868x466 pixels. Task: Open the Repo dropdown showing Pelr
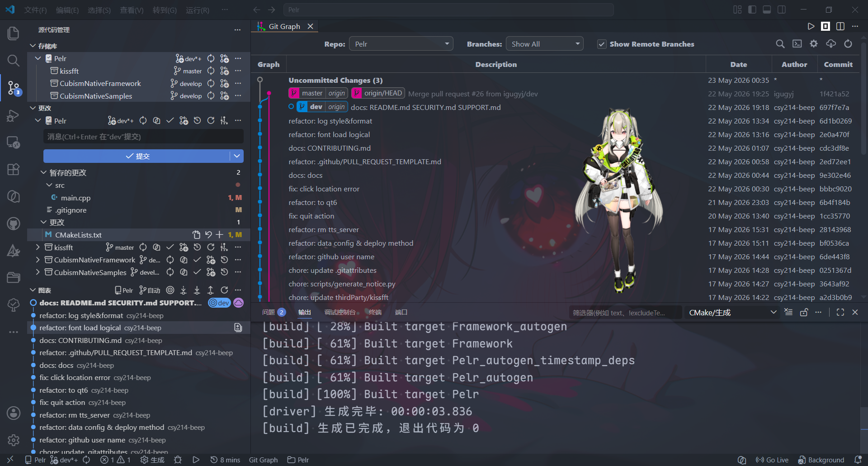(x=401, y=44)
